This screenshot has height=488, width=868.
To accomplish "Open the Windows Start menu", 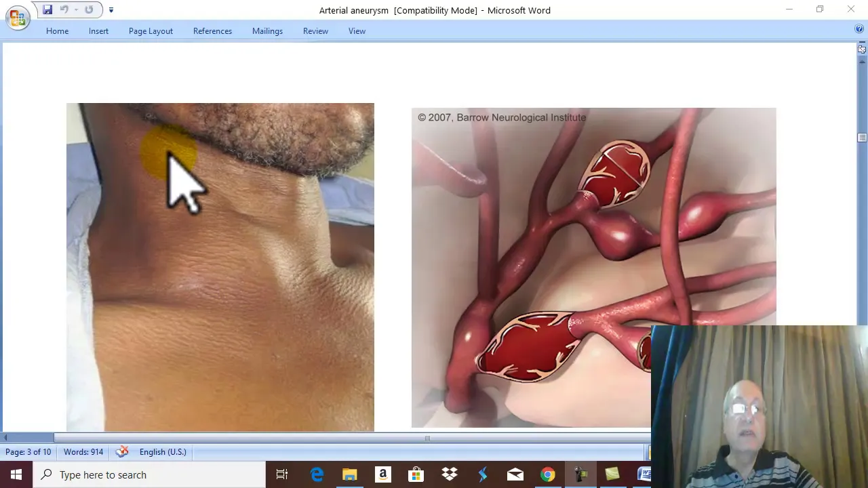I will coord(16,474).
